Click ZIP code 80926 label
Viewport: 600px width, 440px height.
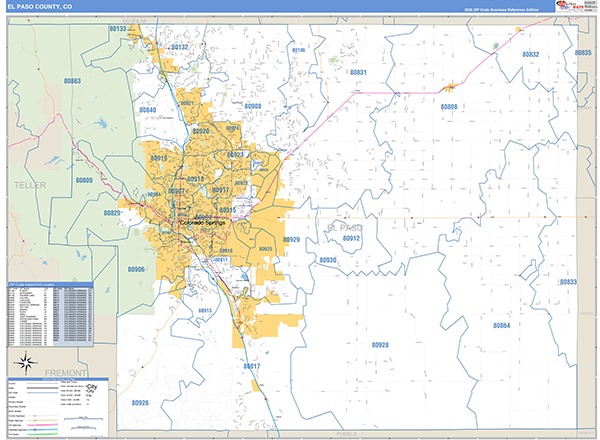[139, 402]
